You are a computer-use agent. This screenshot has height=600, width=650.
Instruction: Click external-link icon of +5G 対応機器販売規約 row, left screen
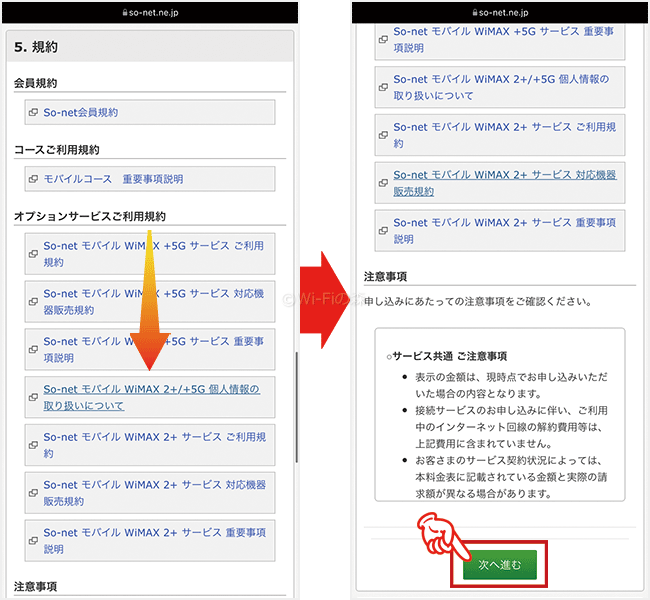click(33, 301)
